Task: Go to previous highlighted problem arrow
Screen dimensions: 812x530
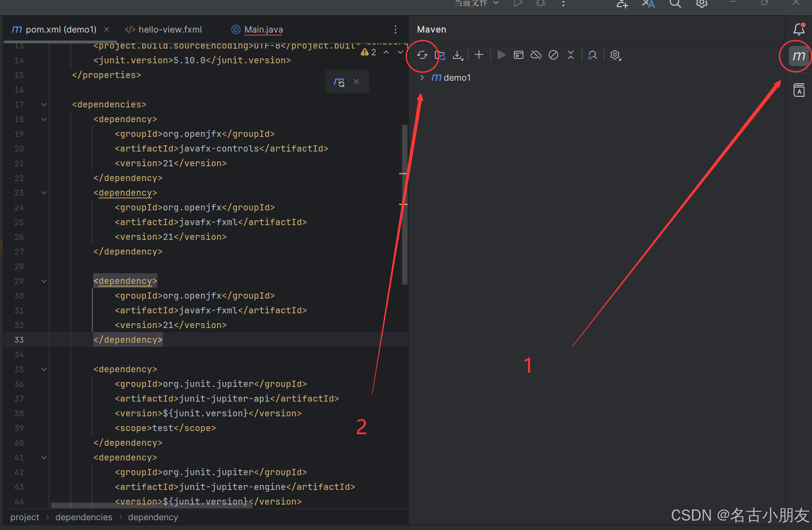Action: click(x=387, y=52)
